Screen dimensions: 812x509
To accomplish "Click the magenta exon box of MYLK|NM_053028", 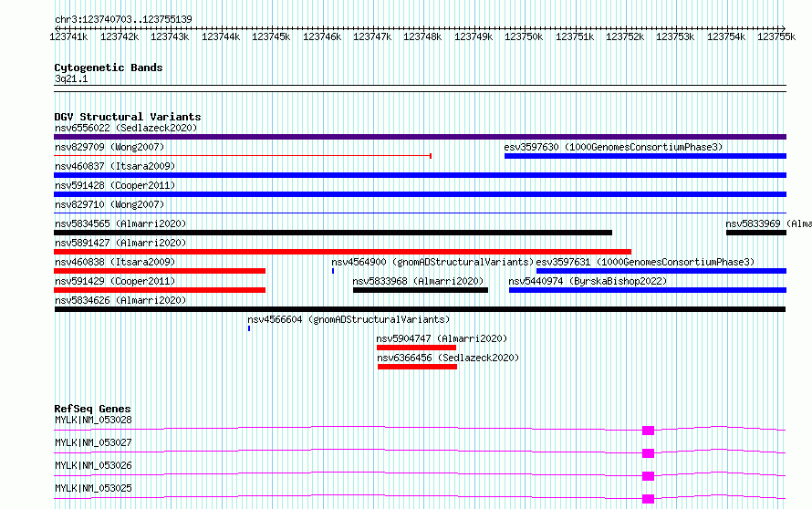I will (648, 431).
